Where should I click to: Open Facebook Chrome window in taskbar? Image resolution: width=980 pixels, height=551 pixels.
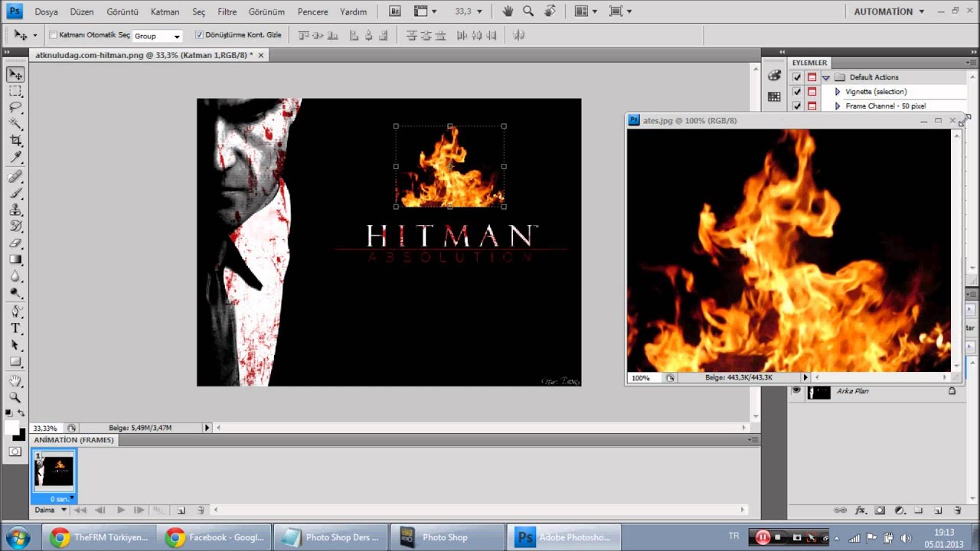[214, 537]
